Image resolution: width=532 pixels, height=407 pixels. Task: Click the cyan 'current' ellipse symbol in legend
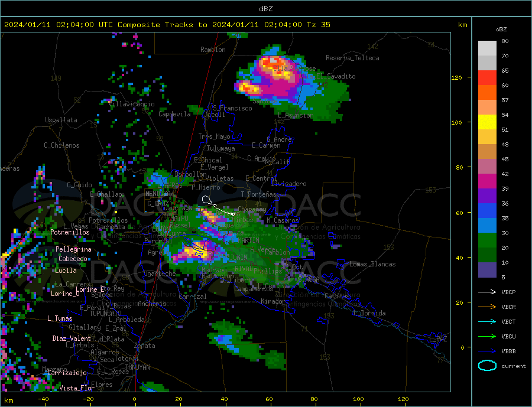(x=487, y=366)
